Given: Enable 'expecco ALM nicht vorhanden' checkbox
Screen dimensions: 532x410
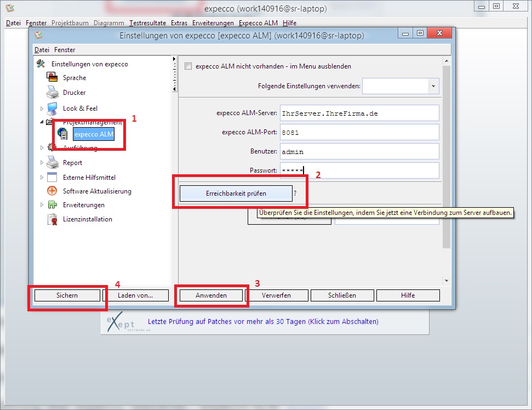Looking at the screenshot, I should 188,66.
